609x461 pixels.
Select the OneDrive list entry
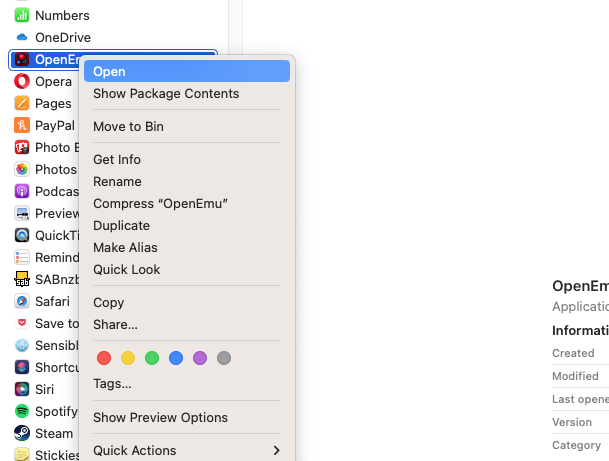113,37
